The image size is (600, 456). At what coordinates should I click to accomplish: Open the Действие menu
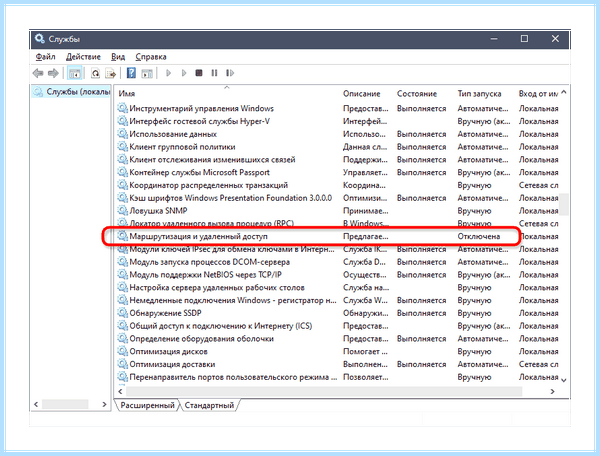(83, 57)
